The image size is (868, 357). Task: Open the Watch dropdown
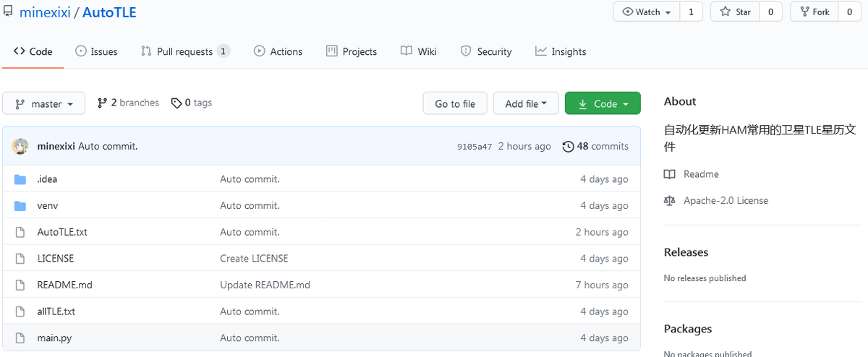(646, 12)
